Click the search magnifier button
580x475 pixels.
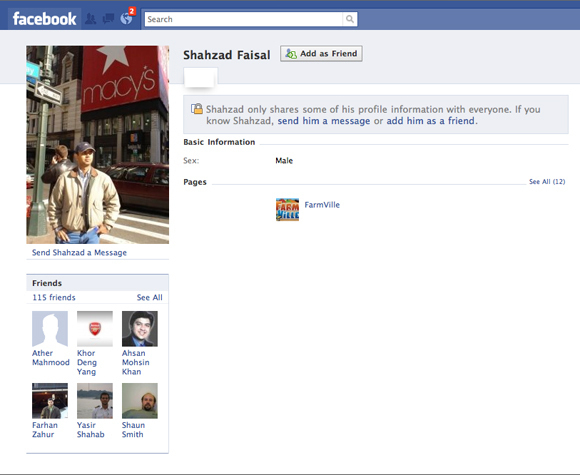click(350, 19)
